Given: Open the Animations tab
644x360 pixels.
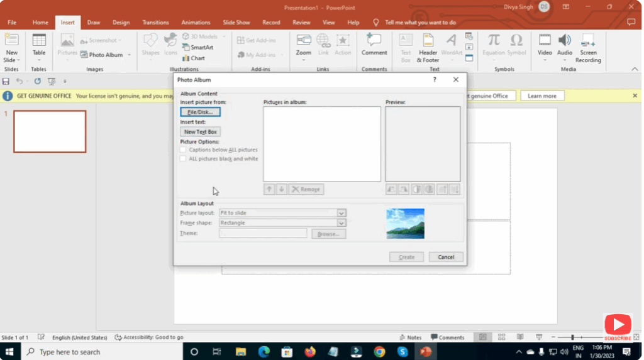Looking at the screenshot, I should pyautogui.click(x=196, y=23).
